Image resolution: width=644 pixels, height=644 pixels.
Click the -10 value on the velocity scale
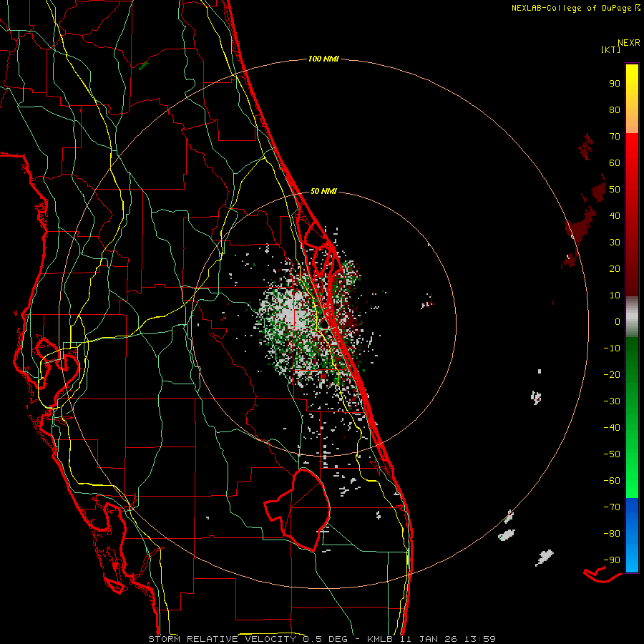tap(612, 348)
